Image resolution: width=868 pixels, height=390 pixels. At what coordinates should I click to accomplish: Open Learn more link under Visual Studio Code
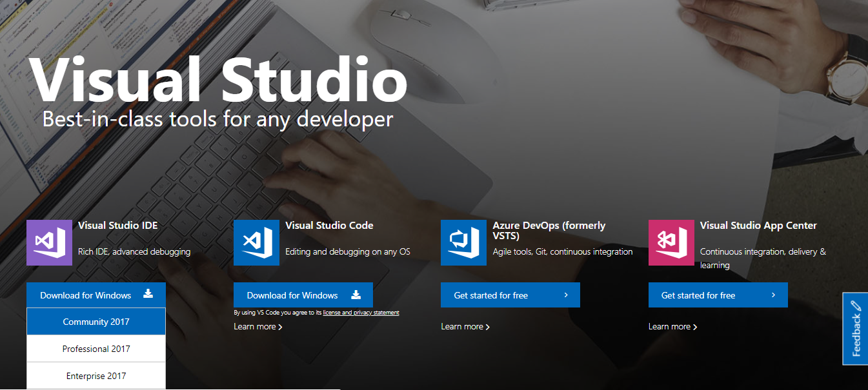(x=258, y=327)
